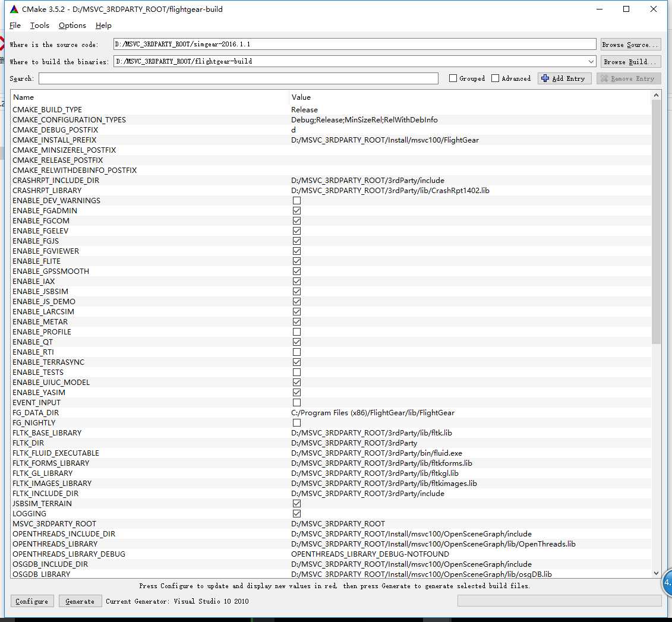Uncheck ENABLE_QT option
This screenshot has width=672, height=622.
click(296, 342)
